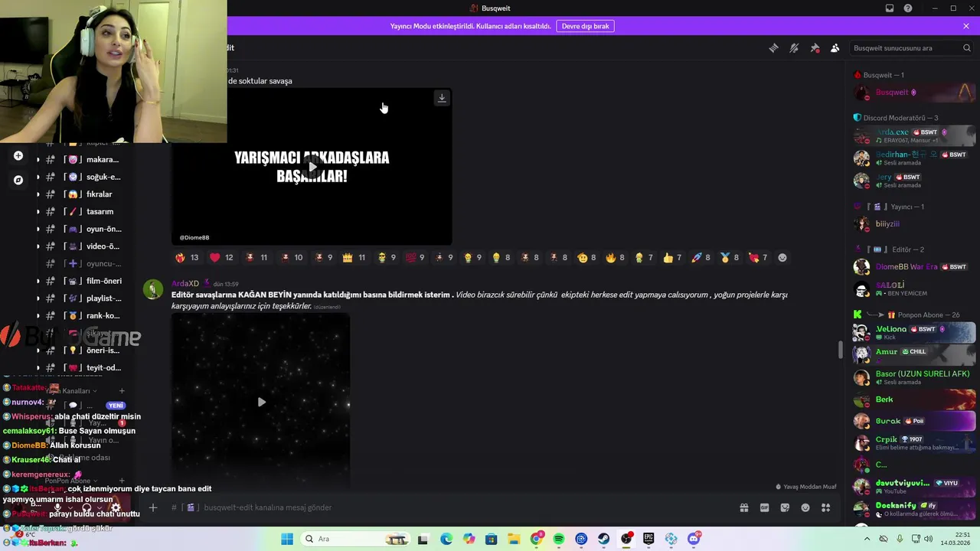Open Bedirhan member profile

point(914,158)
